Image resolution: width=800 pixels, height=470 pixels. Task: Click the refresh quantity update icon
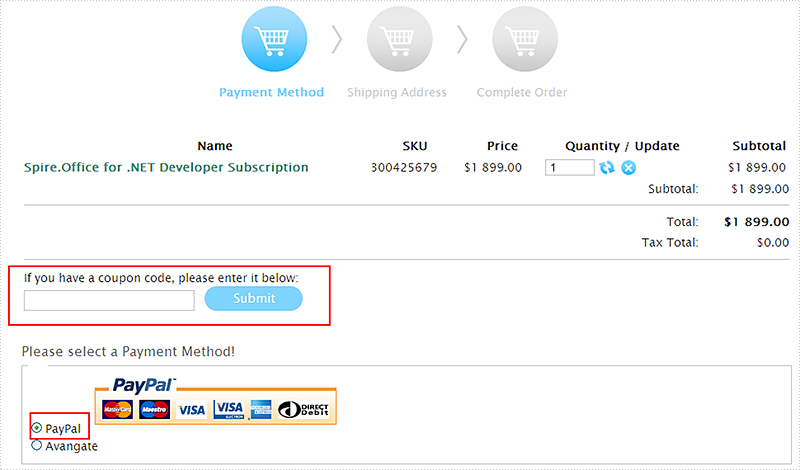(607, 167)
